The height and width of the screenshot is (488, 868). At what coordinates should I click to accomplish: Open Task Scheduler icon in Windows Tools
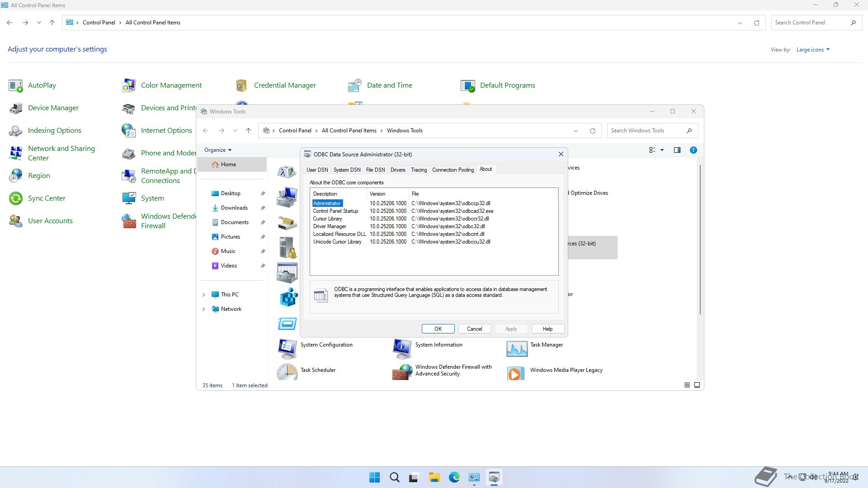coord(287,371)
